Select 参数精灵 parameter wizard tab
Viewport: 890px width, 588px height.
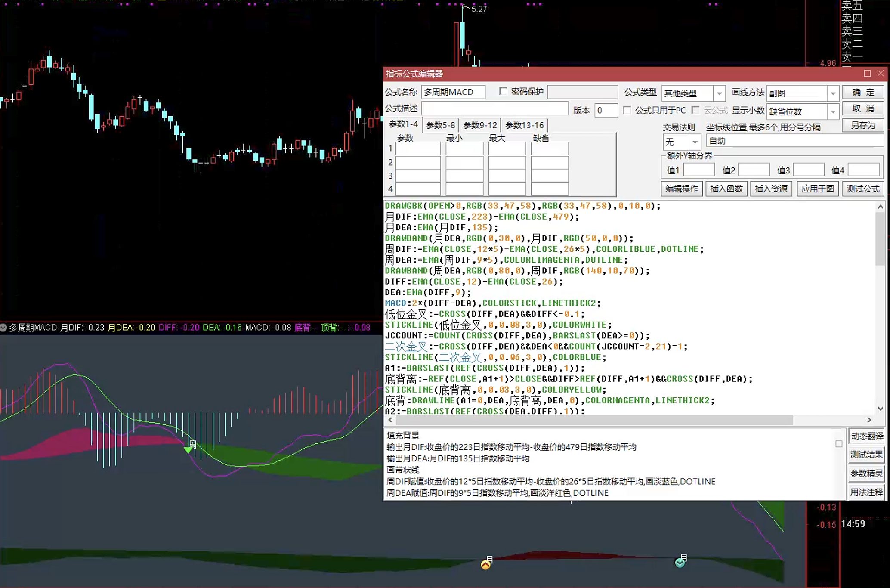(x=866, y=473)
